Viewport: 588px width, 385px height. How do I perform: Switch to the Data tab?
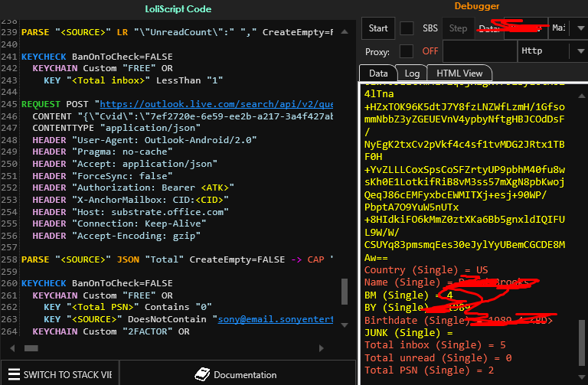click(378, 73)
